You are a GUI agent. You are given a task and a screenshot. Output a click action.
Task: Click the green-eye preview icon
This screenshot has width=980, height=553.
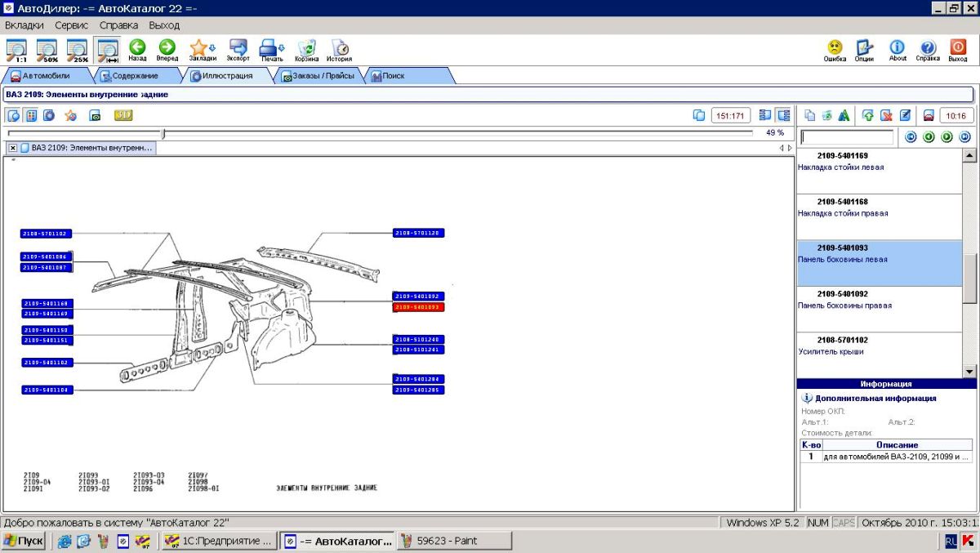(x=95, y=115)
